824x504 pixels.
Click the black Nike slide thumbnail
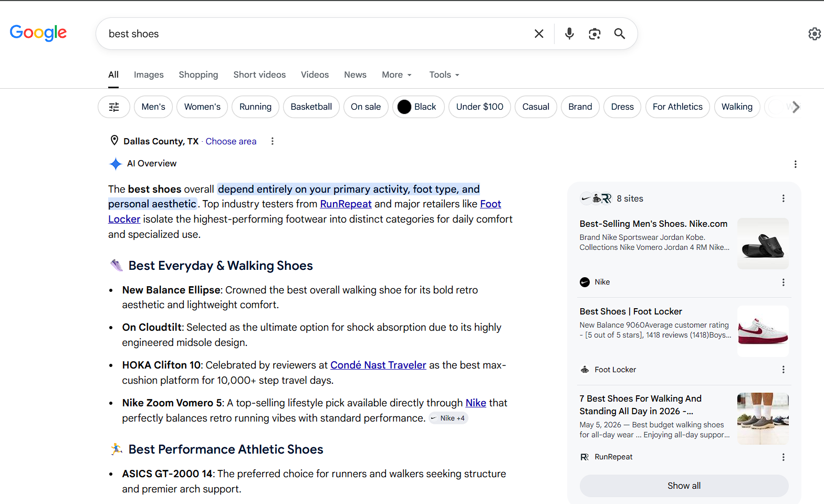point(763,244)
